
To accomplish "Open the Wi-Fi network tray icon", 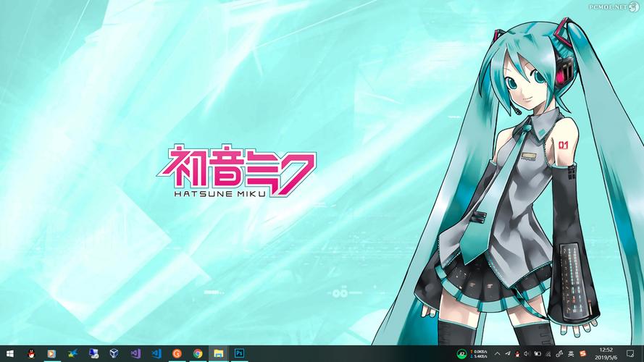I will click(x=548, y=353).
